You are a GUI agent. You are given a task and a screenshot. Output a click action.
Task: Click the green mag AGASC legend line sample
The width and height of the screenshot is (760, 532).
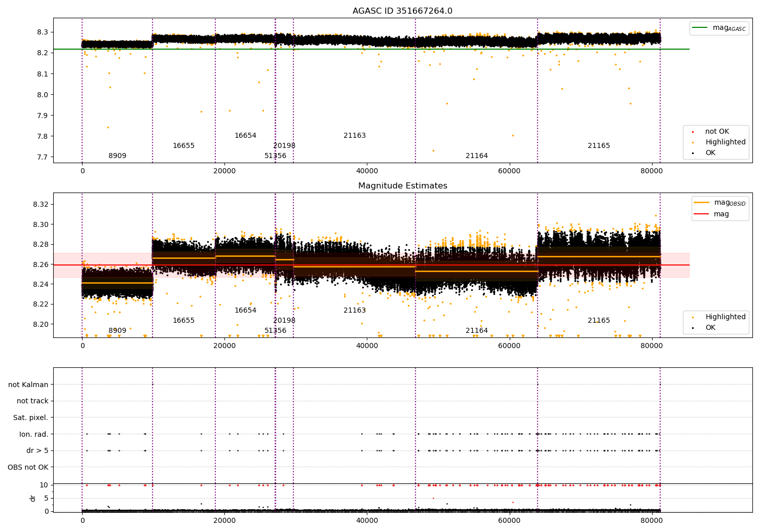pyautogui.click(x=700, y=28)
